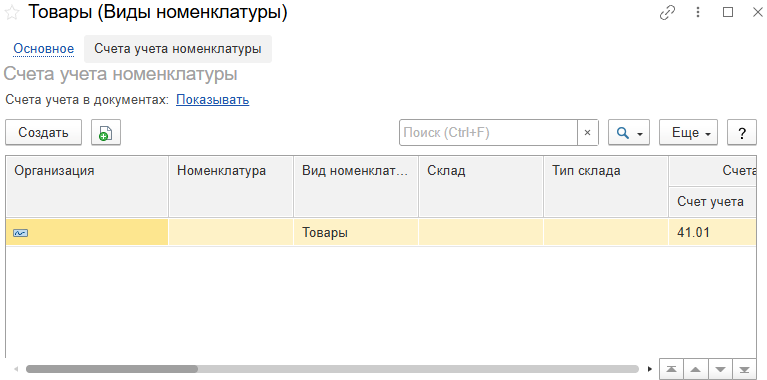
Task: Expand the Еще menu
Action: (x=688, y=133)
